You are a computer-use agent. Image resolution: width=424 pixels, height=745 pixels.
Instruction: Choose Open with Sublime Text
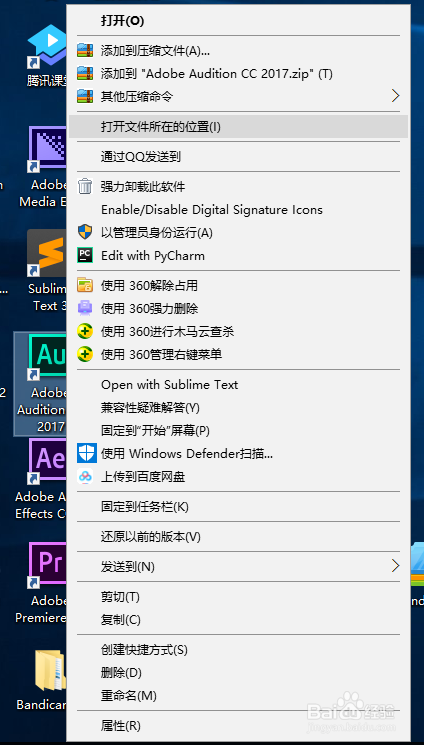239,384
